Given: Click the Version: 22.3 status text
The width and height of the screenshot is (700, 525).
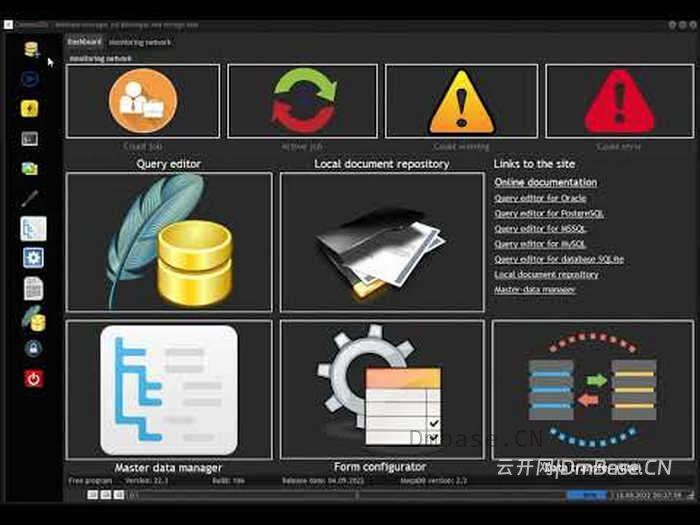Looking at the screenshot, I should [x=147, y=481].
